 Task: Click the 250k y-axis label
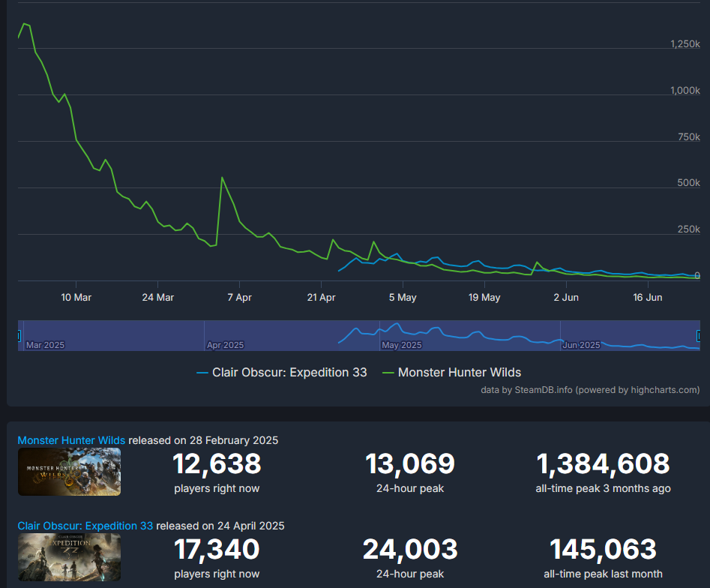click(689, 229)
